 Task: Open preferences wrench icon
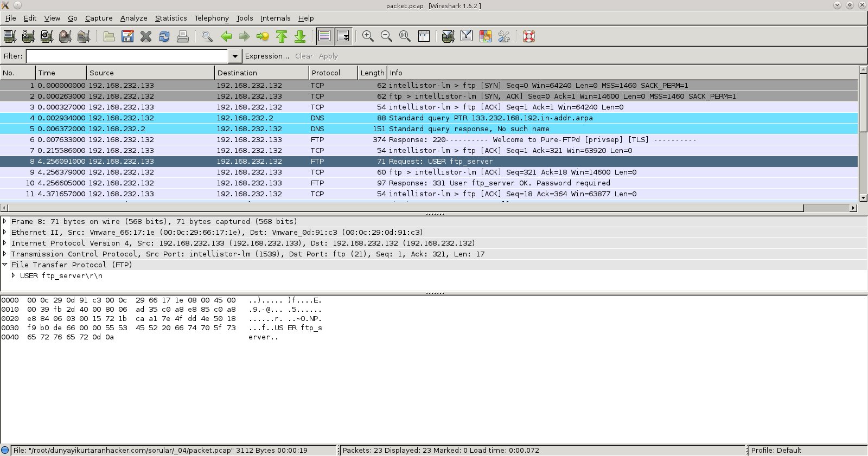(503, 36)
